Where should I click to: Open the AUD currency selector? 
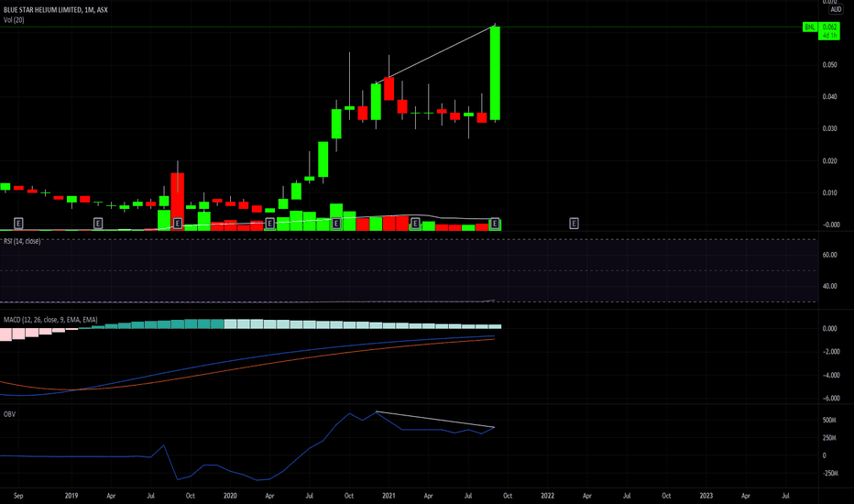836,10
